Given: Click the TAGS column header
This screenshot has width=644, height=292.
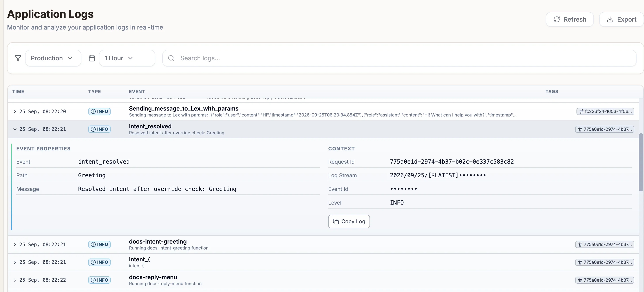Looking at the screenshot, I should (x=552, y=92).
